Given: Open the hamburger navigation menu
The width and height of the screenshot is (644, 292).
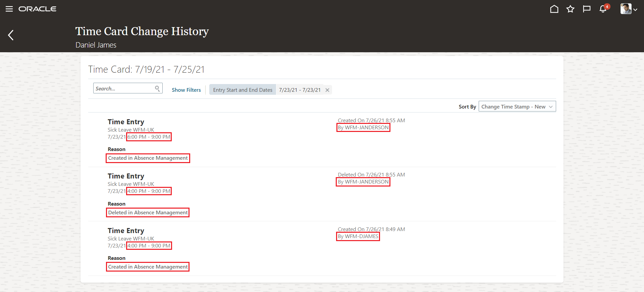Looking at the screenshot, I should pyautogui.click(x=9, y=9).
